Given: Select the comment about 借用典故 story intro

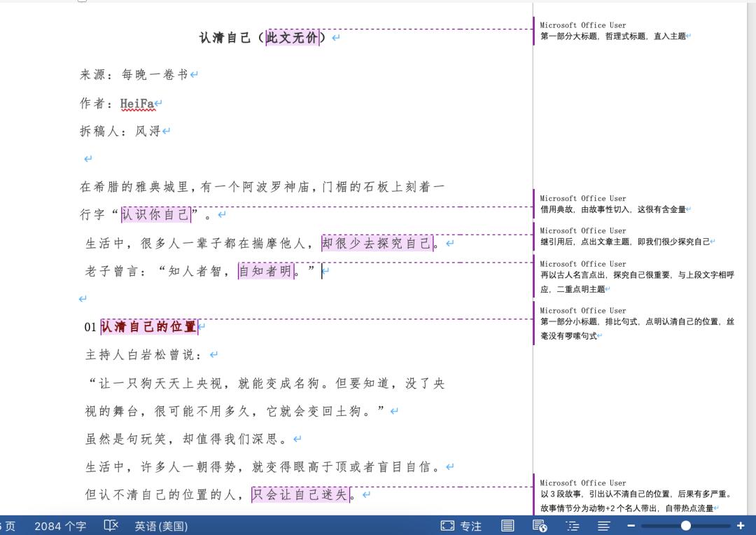Looking at the screenshot, I should point(630,204).
